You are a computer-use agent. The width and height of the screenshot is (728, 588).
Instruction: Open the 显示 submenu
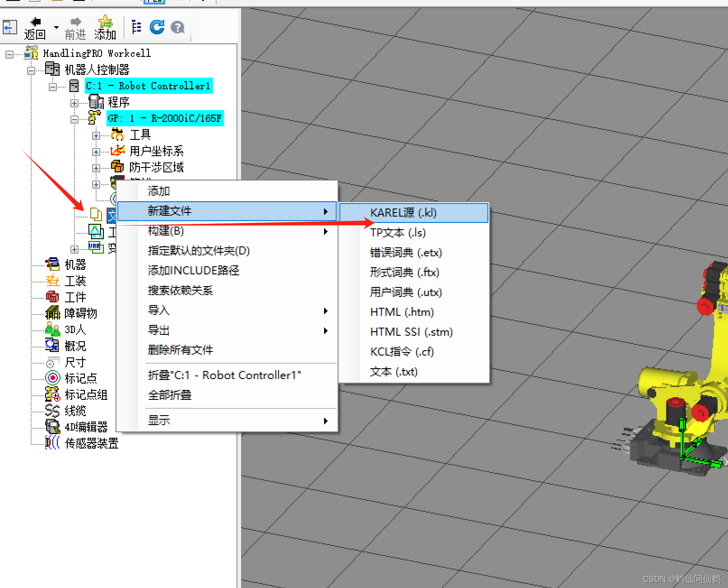227,421
